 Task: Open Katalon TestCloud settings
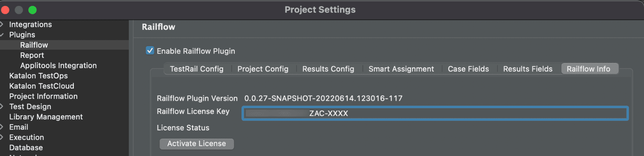pos(42,86)
